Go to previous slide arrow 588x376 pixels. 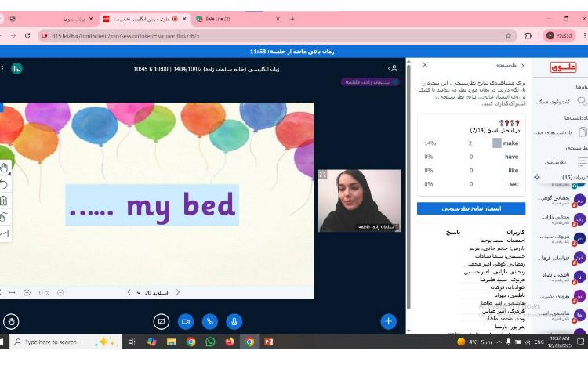click(x=129, y=292)
